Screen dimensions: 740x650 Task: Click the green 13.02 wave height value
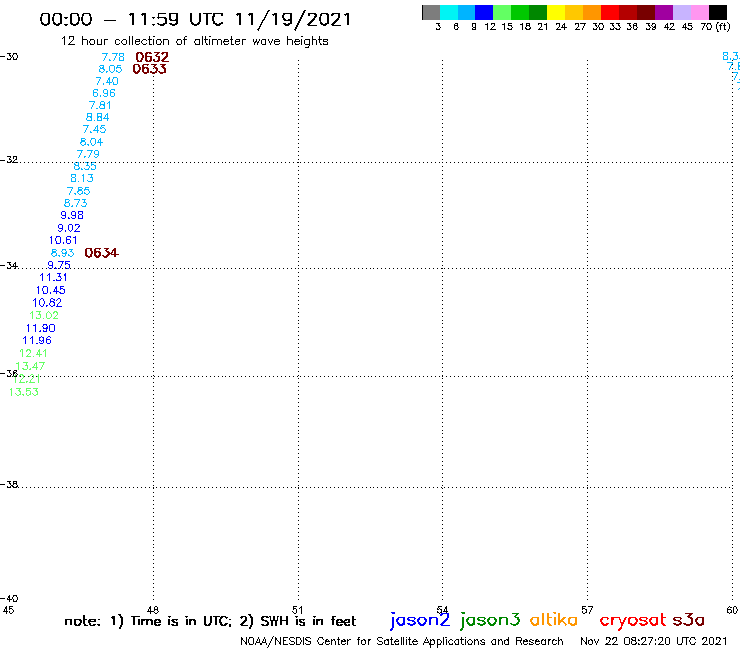[44, 315]
